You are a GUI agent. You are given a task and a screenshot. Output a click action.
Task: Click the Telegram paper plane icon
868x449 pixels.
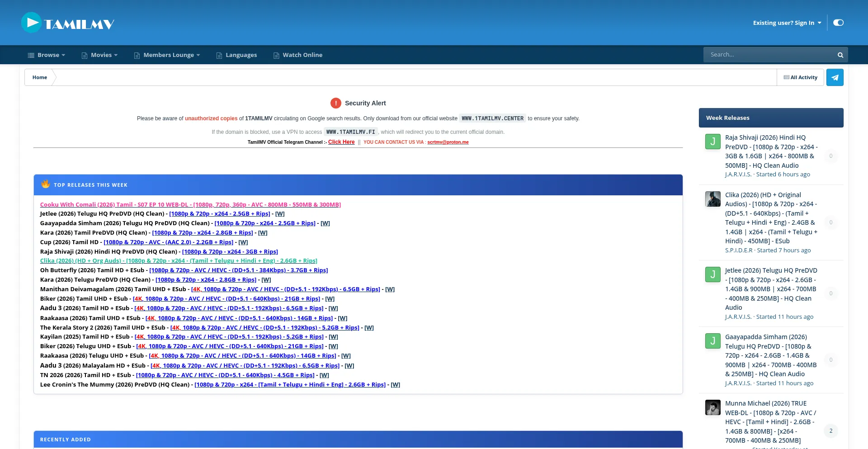tap(835, 77)
